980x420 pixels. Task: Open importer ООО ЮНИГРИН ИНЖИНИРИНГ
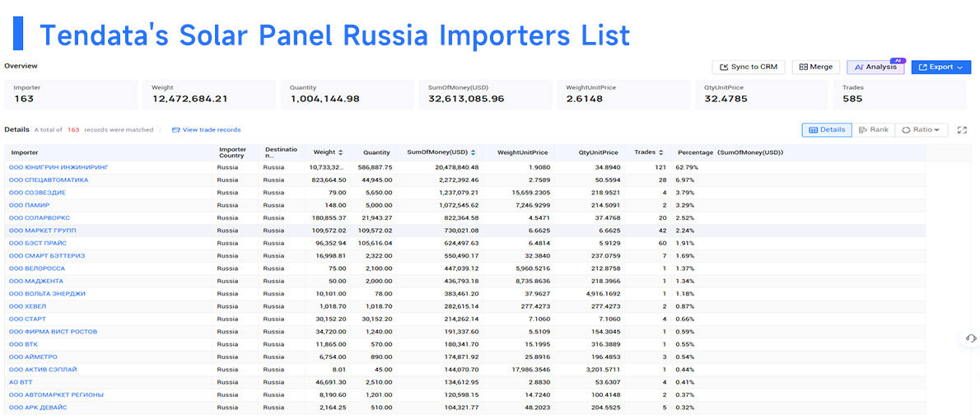click(58, 167)
